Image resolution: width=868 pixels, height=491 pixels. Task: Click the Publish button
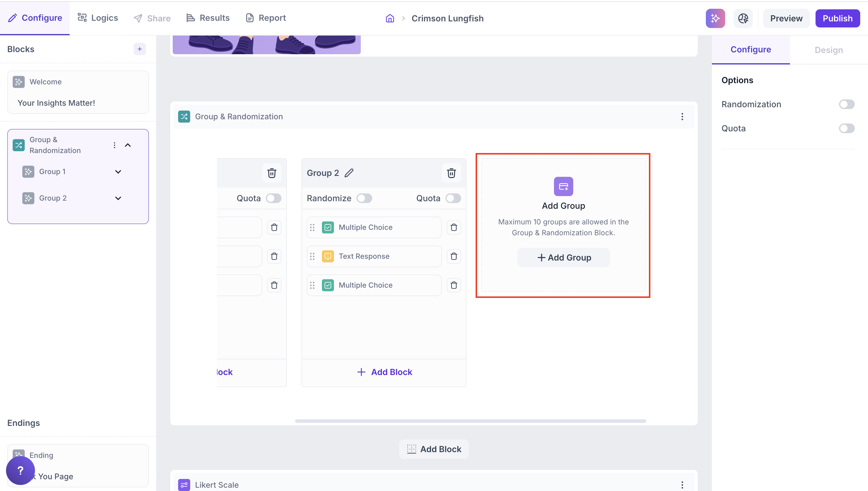pos(837,18)
